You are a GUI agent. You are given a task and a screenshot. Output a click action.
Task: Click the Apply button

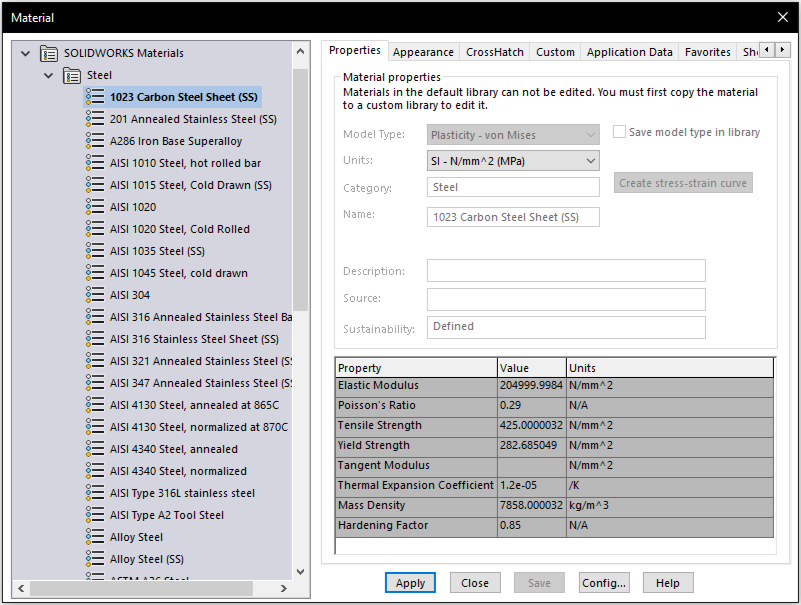[410, 583]
